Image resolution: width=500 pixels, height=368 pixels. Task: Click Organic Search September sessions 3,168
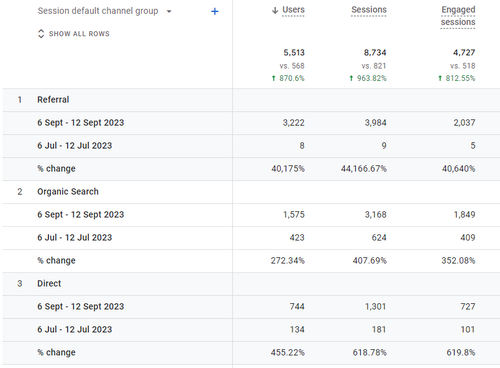pyautogui.click(x=375, y=215)
